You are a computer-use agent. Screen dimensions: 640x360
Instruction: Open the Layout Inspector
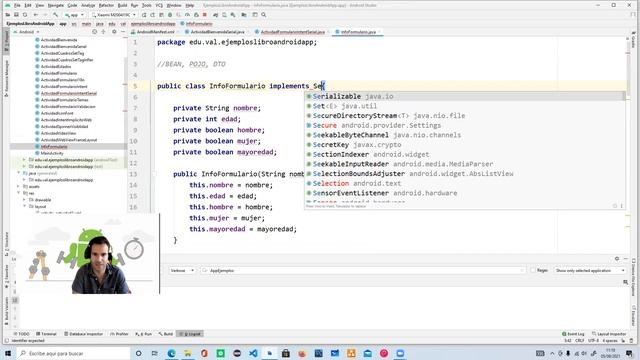pyautogui.click(x=609, y=334)
